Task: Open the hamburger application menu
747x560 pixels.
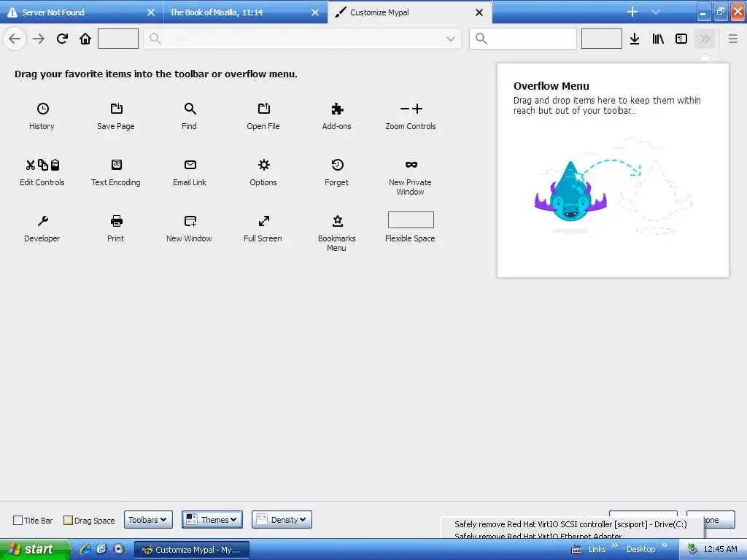Action: click(x=733, y=39)
